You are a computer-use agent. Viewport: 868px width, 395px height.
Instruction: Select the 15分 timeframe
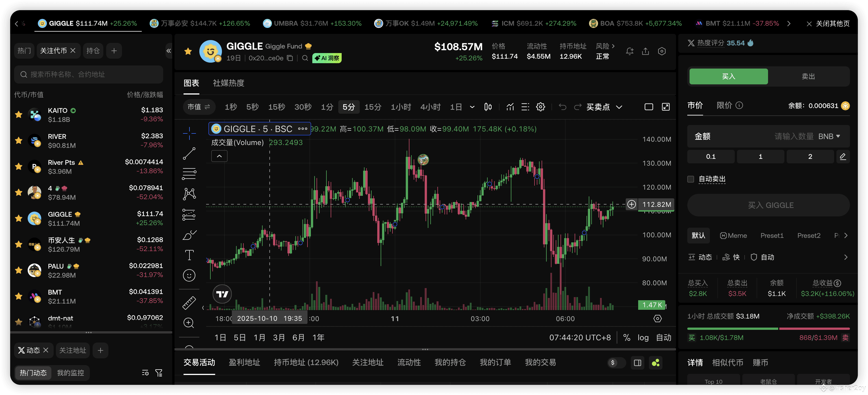(x=373, y=107)
